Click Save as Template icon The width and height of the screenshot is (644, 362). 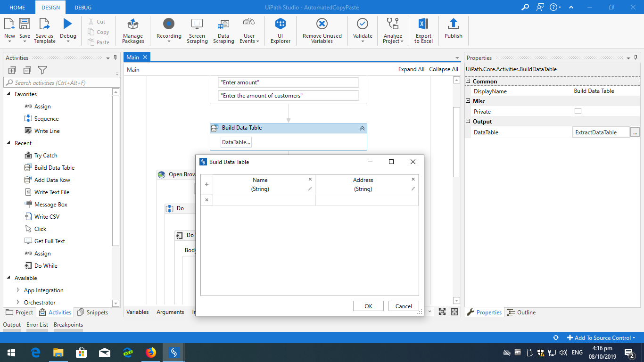[x=44, y=24]
